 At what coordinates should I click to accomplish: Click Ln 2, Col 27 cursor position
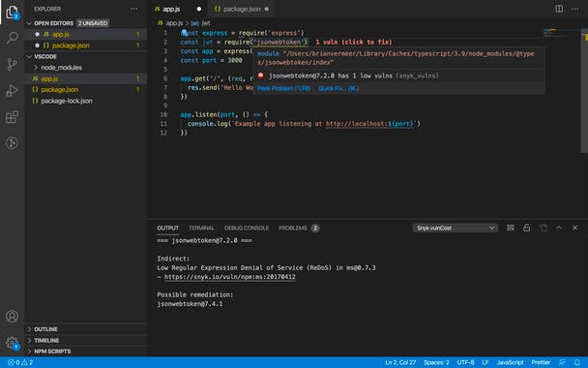400,362
